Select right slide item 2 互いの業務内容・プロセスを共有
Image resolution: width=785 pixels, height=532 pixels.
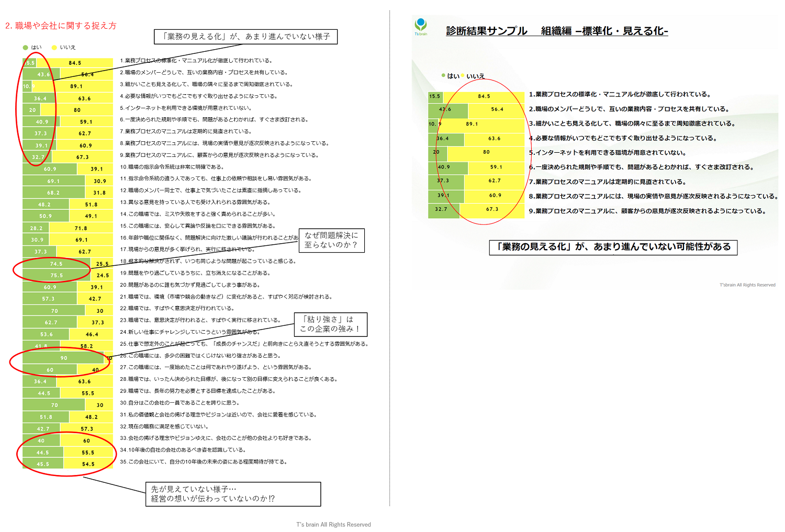pyautogui.click(x=629, y=109)
